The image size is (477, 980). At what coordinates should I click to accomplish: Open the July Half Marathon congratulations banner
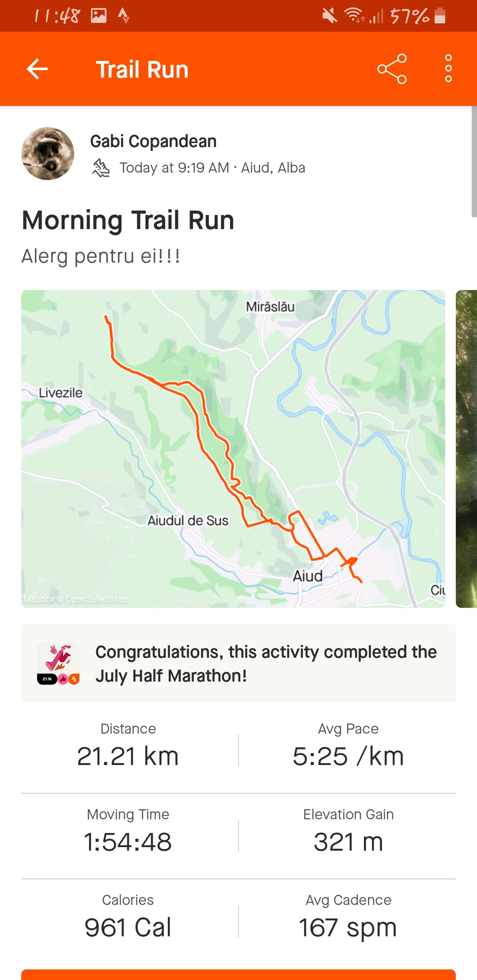tap(266, 663)
